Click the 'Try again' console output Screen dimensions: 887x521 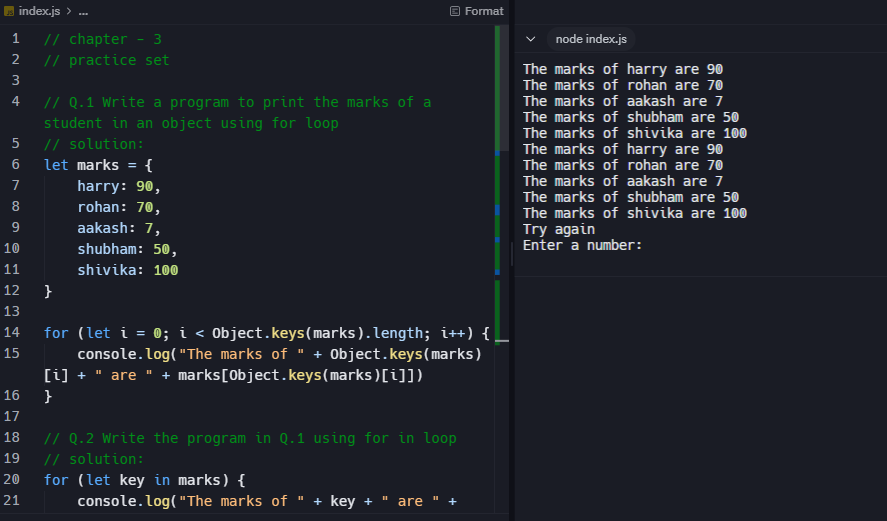pos(559,229)
